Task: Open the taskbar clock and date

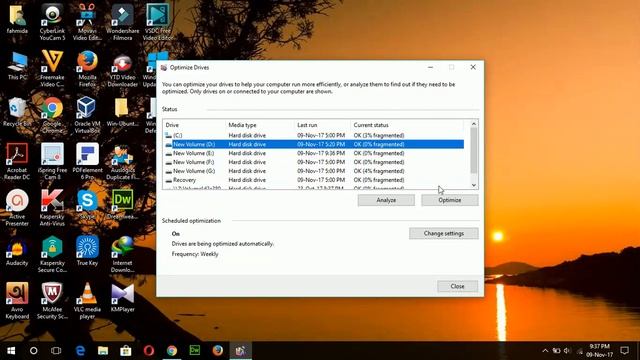Action: pos(599,351)
